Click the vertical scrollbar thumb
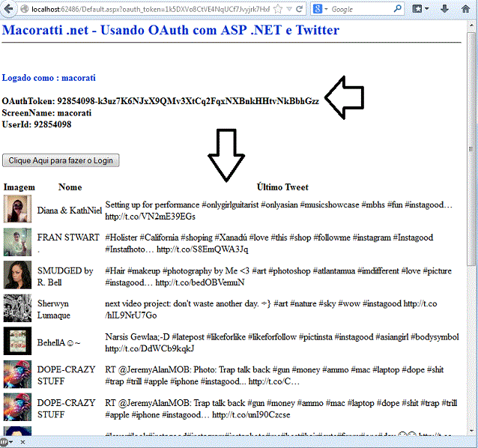This screenshot has height=448, width=478. coord(471,149)
